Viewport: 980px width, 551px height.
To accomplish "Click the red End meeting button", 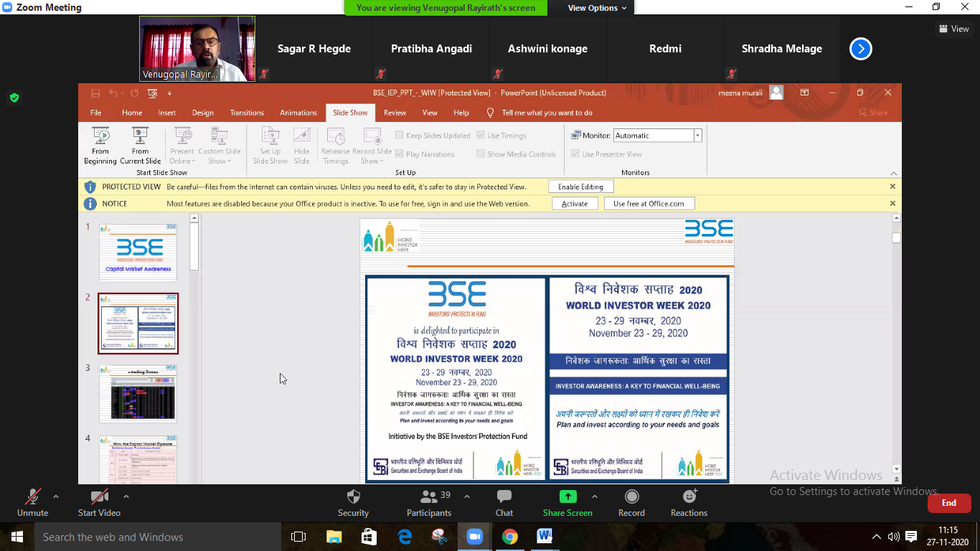I will coord(949,503).
